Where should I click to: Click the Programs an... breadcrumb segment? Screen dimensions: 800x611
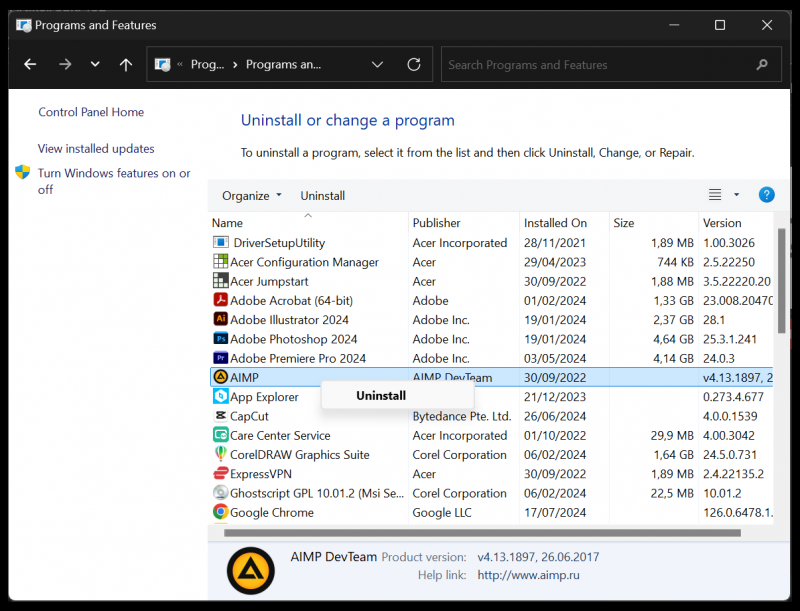283,65
